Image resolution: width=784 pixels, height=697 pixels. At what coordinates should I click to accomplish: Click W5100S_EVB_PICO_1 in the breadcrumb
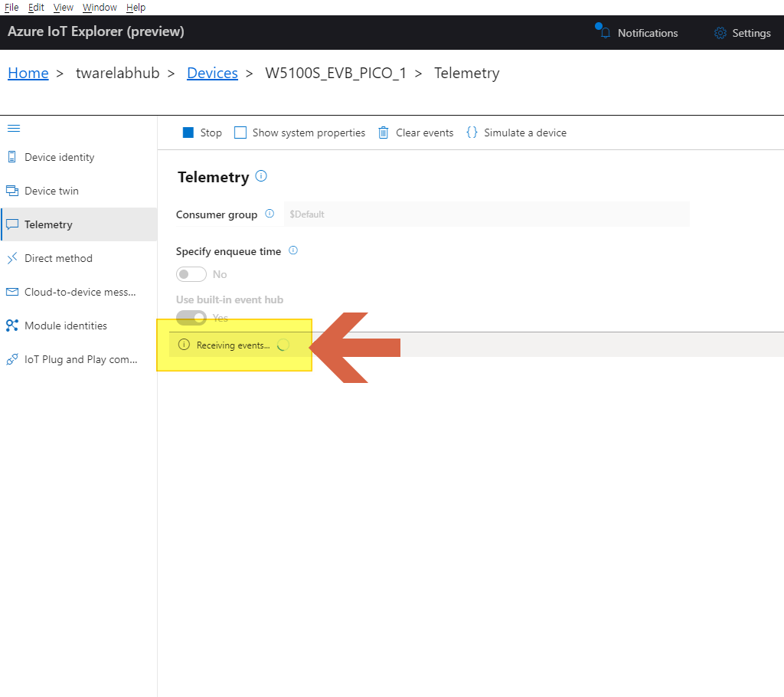point(335,73)
